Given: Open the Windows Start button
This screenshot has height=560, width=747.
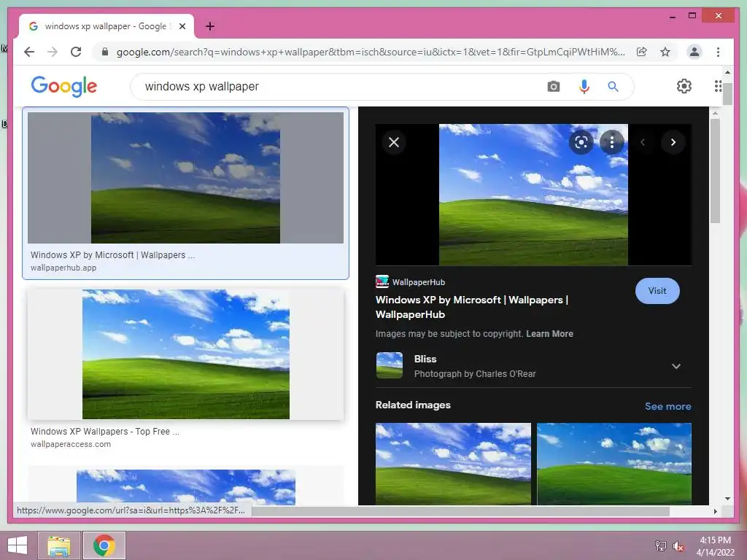Looking at the screenshot, I should [x=18, y=545].
